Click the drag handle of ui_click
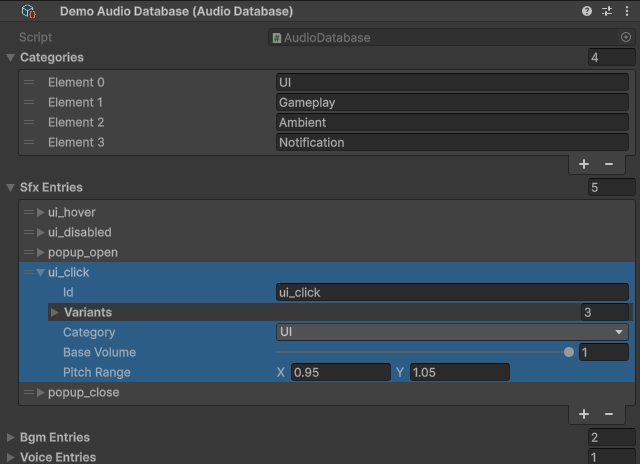 [29, 272]
